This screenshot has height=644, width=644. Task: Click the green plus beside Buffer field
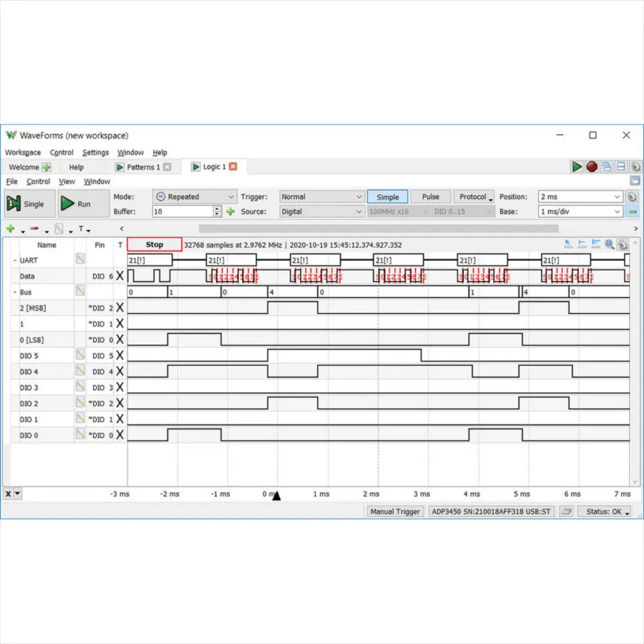pos(231,211)
